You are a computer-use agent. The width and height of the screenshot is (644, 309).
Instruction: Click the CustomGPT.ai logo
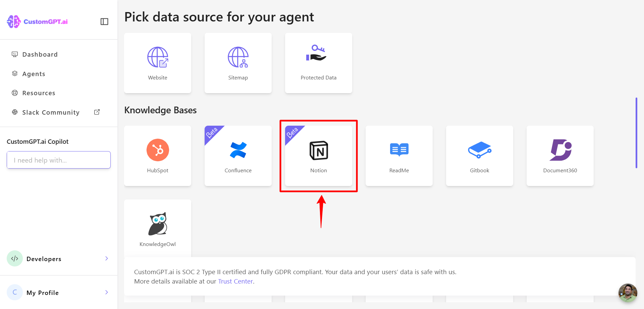coord(37,21)
